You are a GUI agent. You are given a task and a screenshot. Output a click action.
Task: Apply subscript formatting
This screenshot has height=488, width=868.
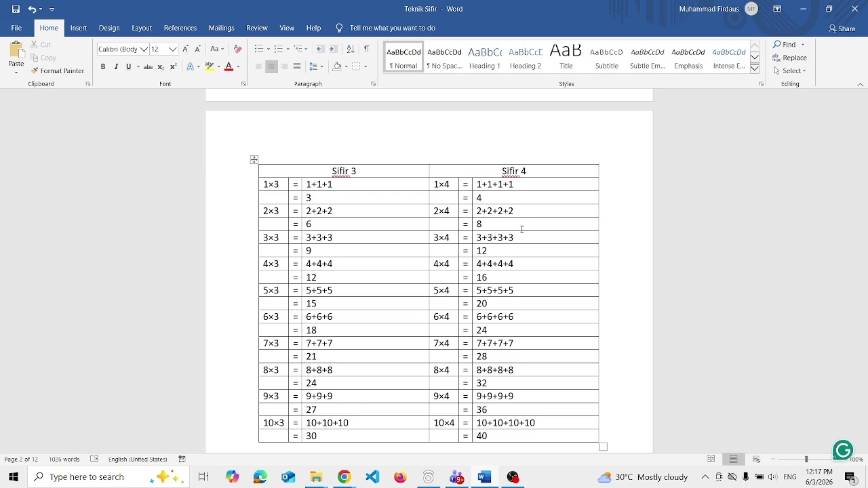coord(161,66)
